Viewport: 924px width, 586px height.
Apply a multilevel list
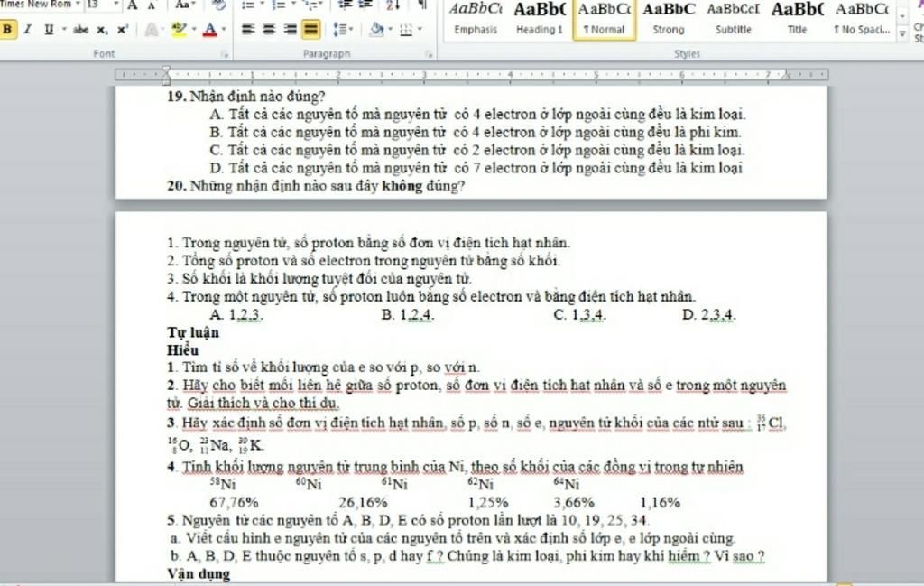[310, 5]
